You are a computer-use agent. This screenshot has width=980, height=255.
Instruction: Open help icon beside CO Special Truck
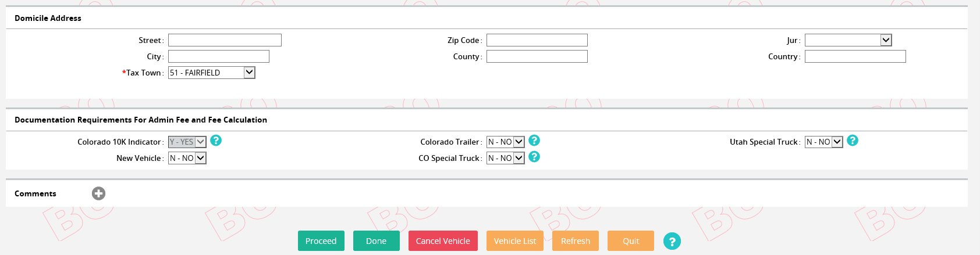(x=534, y=157)
